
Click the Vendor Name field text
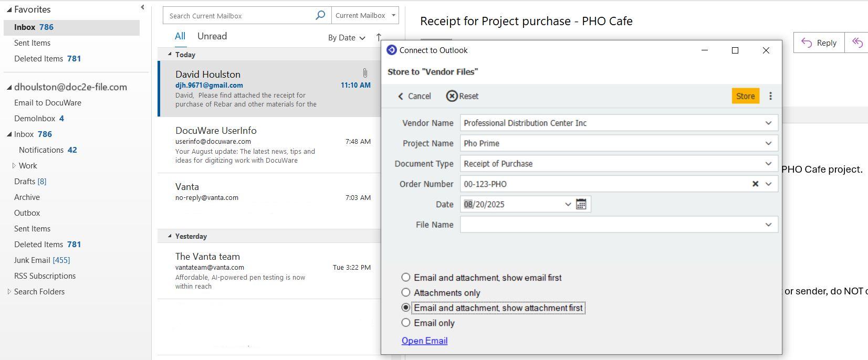point(525,123)
